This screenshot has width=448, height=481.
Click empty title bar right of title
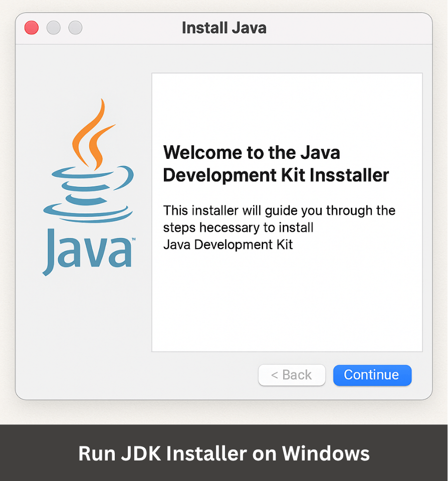(x=351, y=28)
